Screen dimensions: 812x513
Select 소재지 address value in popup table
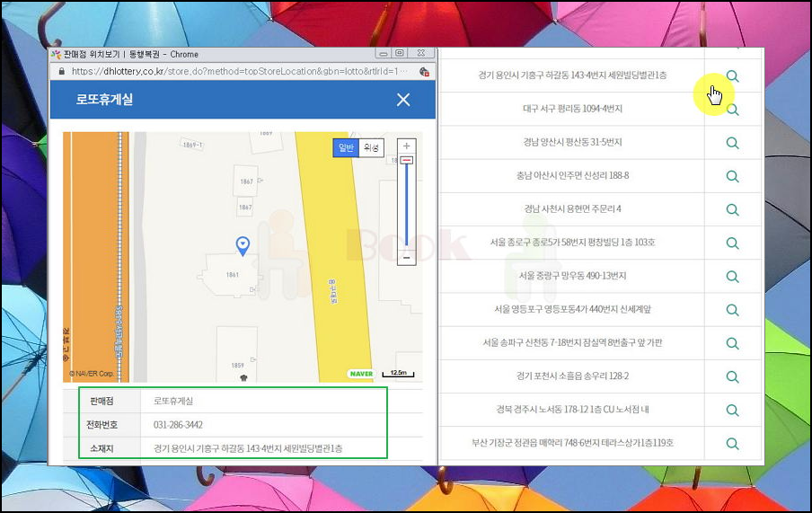(x=248, y=448)
